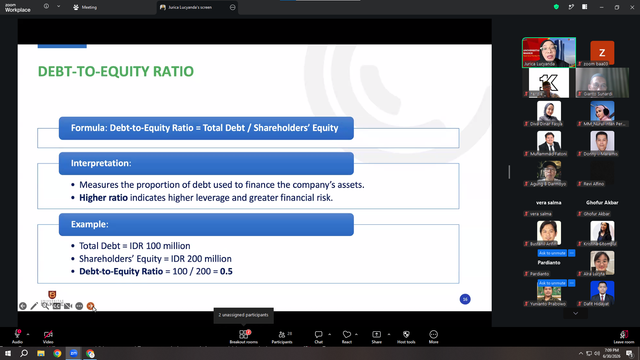The width and height of the screenshot is (640, 360).
Task: Open Windows Start menu
Action: click(x=8, y=353)
